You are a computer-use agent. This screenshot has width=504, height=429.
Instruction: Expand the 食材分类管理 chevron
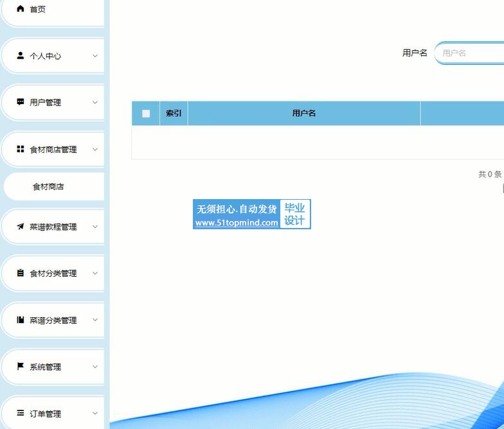(95, 273)
